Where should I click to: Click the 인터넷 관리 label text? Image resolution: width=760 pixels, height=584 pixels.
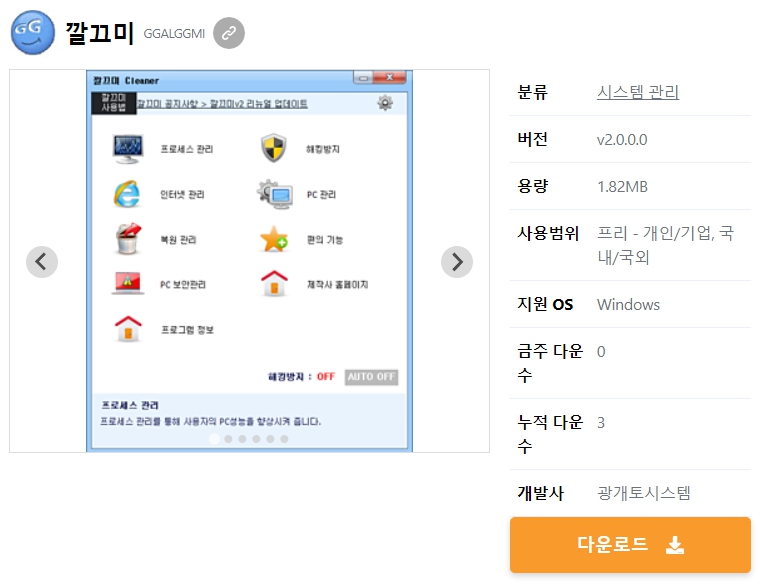pyautogui.click(x=182, y=194)
